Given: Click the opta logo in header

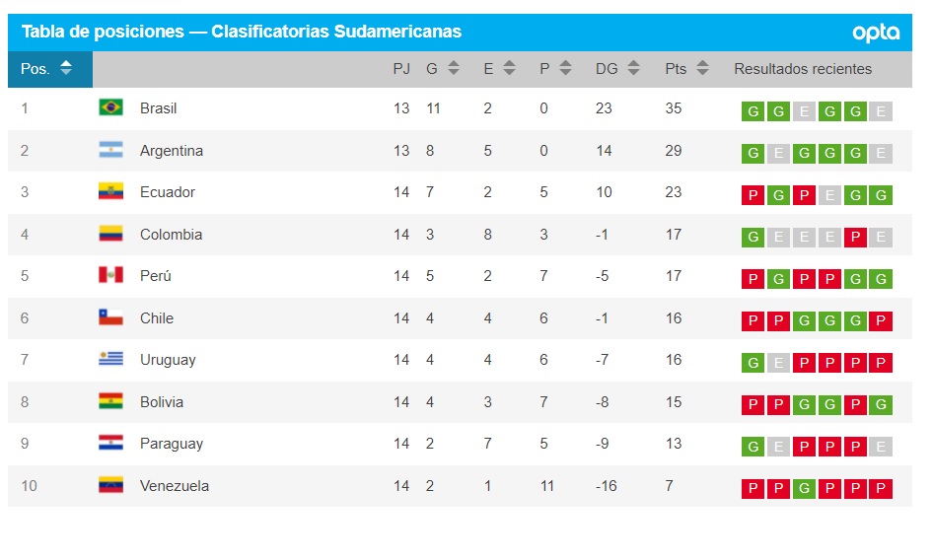Looking at the screenshot, I should tap(876, 33).
